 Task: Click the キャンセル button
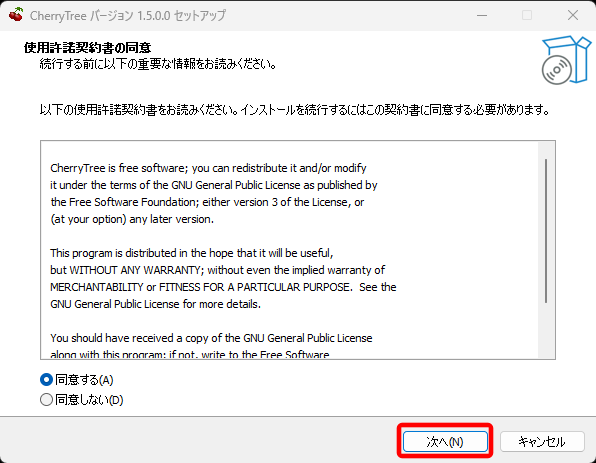[x=542, y=441]
